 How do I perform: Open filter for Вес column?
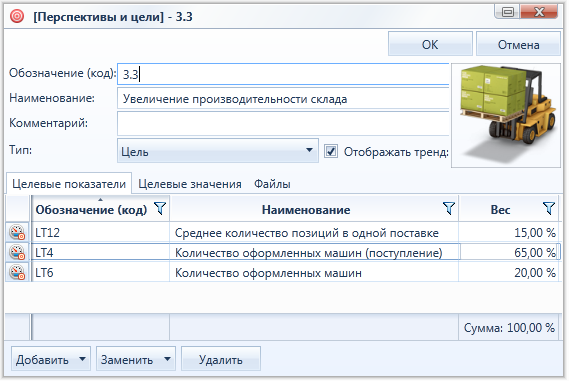pyautogui.click(x=549, y=209)
